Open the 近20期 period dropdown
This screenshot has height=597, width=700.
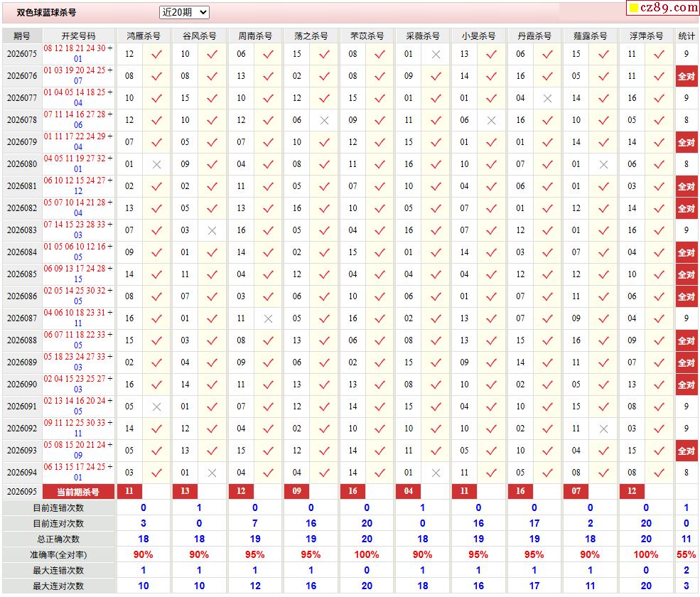coord(184,13)
